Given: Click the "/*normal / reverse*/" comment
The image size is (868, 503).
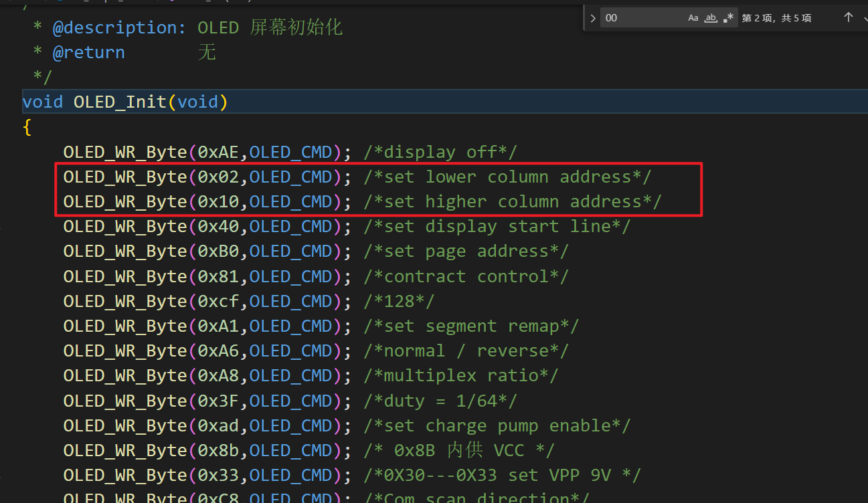Looking at the screenshot, I should click(x=466, y=351).
